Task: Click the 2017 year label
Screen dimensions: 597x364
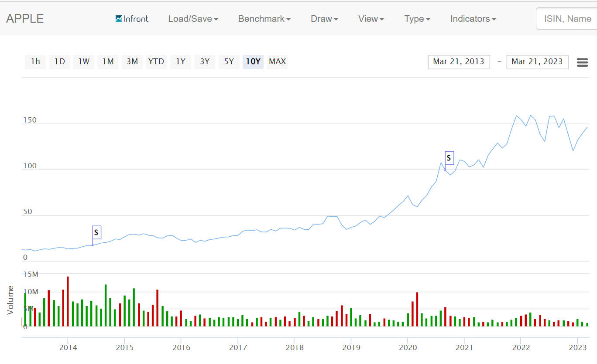Action: coord(238,347)
